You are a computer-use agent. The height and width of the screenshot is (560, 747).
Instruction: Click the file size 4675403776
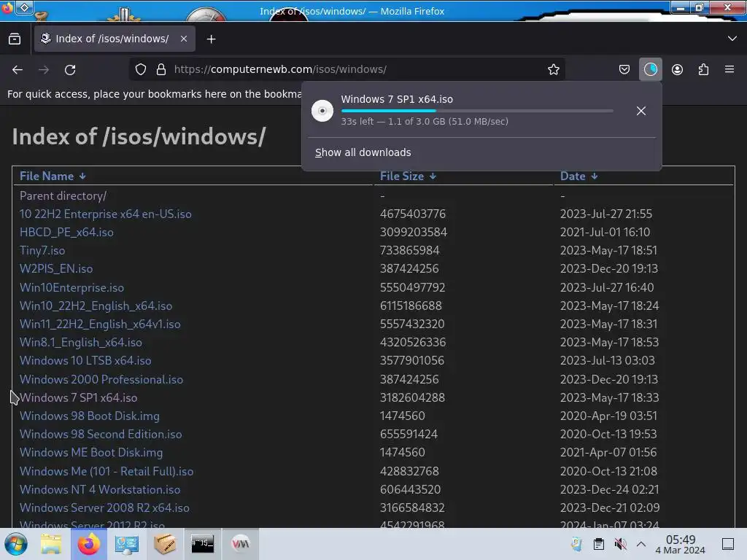413,214
